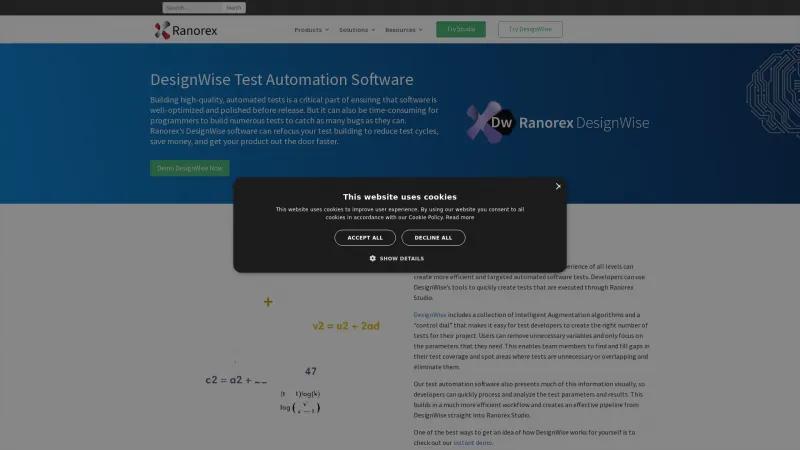Click the DesignWise Test Automation Software heading
800x450 pixels.
point(282,80)
